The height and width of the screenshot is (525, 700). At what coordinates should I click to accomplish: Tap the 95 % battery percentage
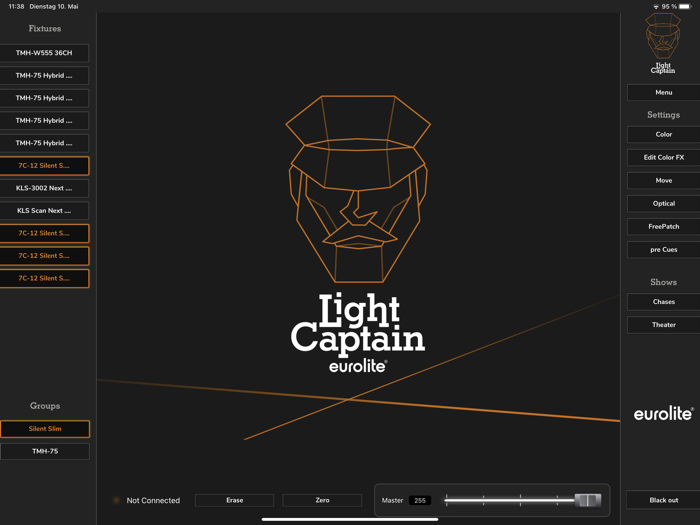[669, 7]
